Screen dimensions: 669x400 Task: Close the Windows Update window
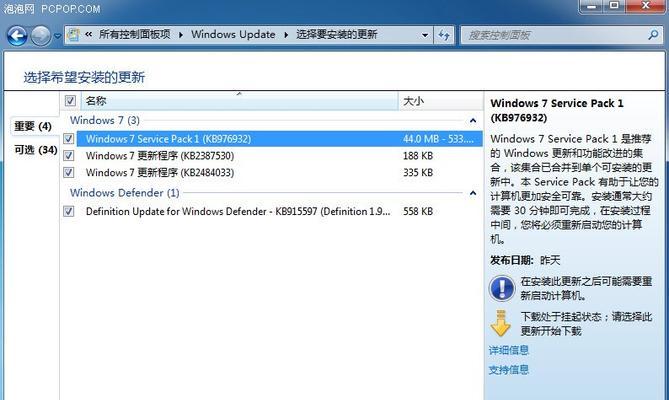tap(646, 6)
